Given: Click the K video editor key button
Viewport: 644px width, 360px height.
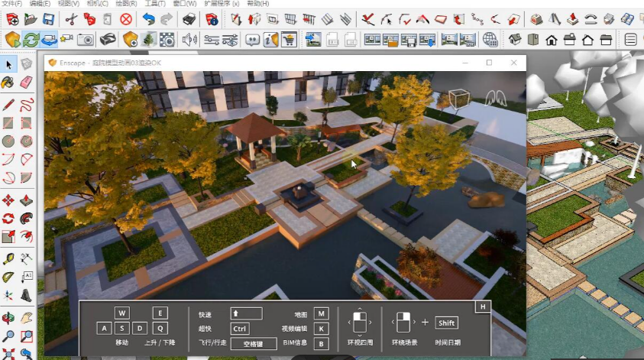Looking at the screenshot, I should 321,329.
